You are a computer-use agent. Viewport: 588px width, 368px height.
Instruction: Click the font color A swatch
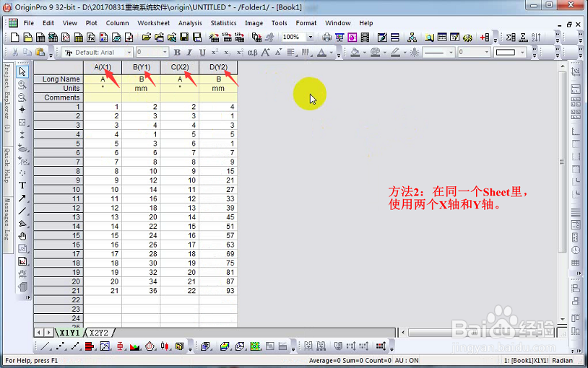pos(322,53)
